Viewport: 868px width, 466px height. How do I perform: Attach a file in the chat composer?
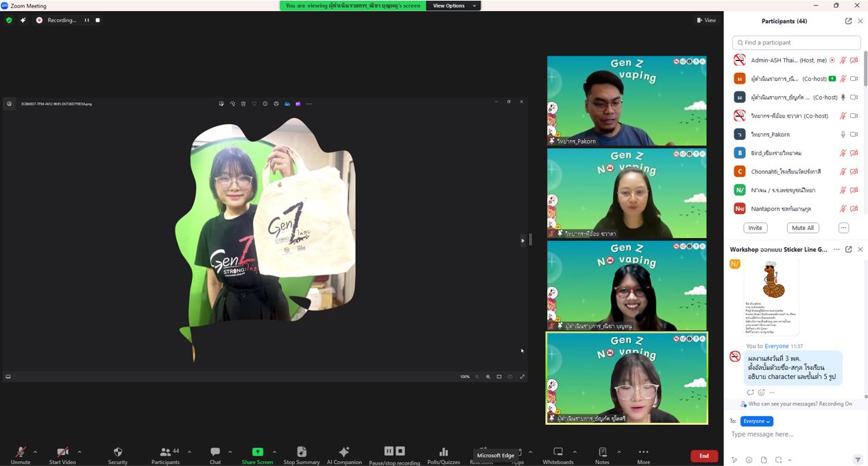(x=764, y=460)
